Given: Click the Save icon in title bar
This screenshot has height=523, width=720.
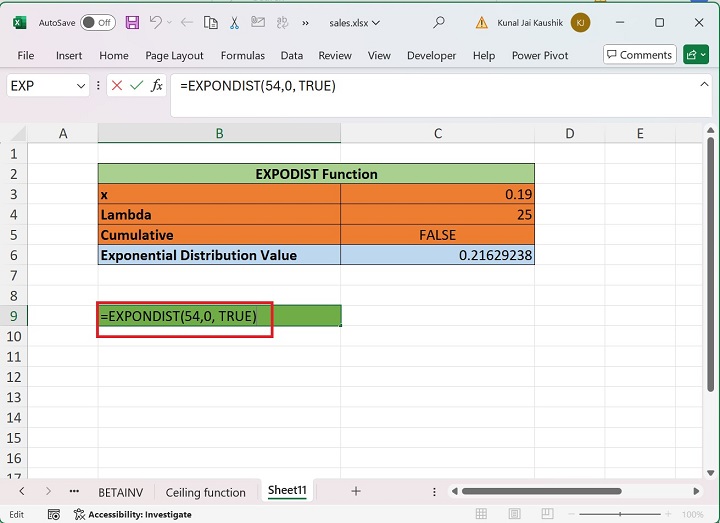Looking at the screenshot, I should (x=133, y=22).
